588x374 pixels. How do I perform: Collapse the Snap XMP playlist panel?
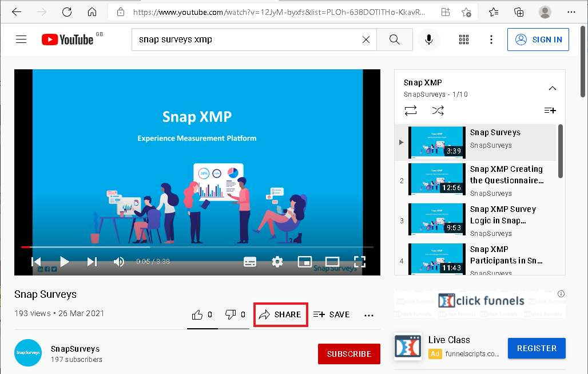click(x=553, y=88)
